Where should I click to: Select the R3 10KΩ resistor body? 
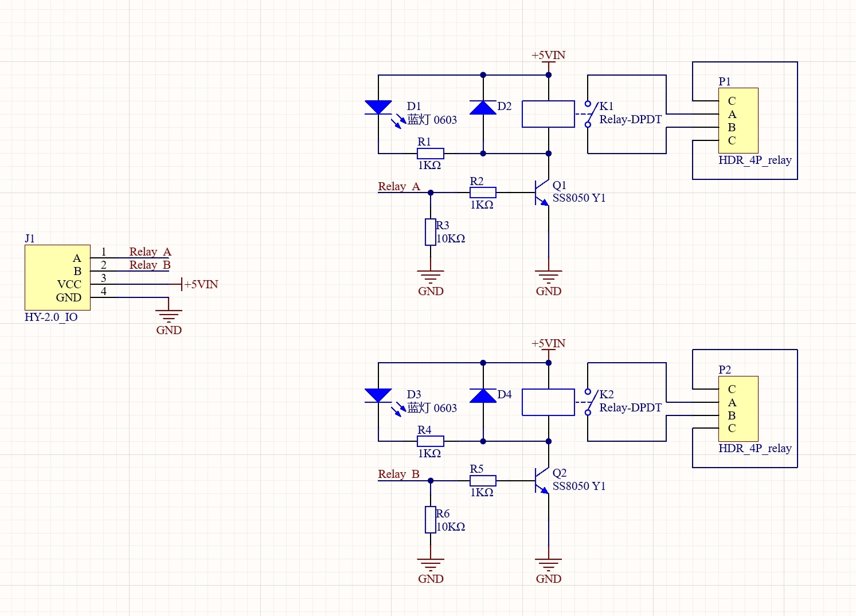pos(430,232)
